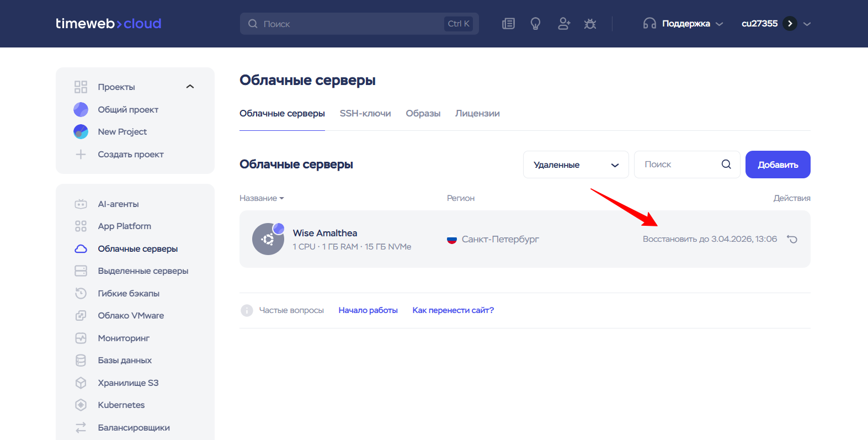Expand the Поддержка dropdown menu
This screenshot has width=868, height=440.
click(x=683, y=24)
